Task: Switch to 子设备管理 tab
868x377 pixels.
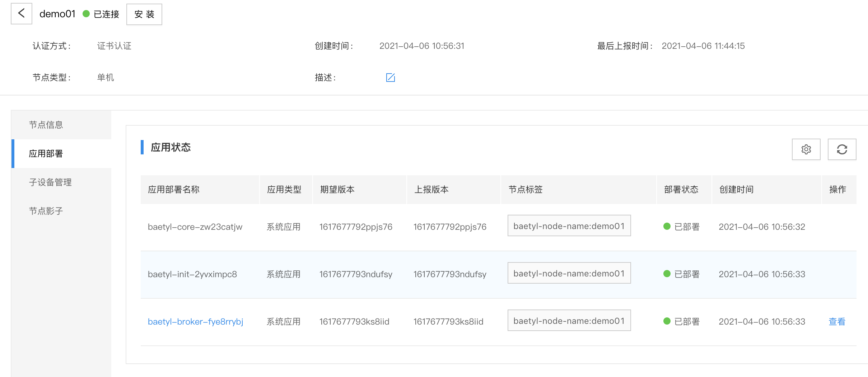Action: click(x=61, y=182)
